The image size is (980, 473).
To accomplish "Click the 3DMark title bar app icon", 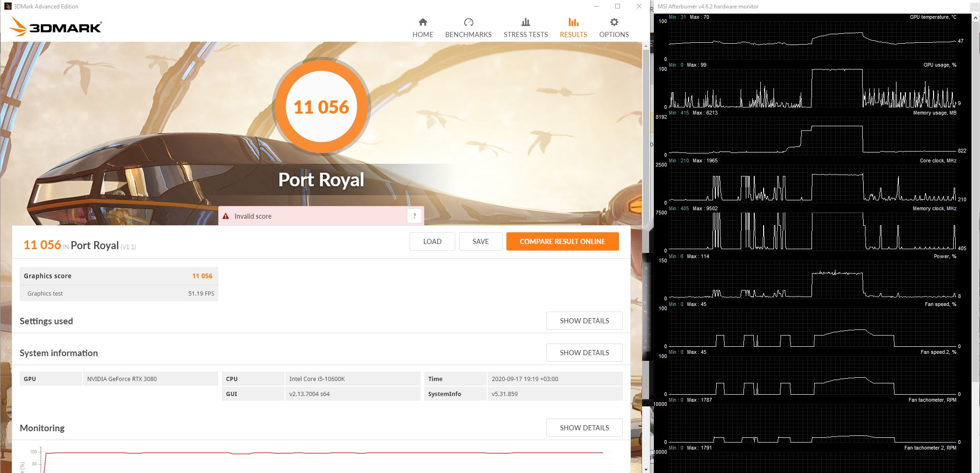I will [x=8, y=7].
